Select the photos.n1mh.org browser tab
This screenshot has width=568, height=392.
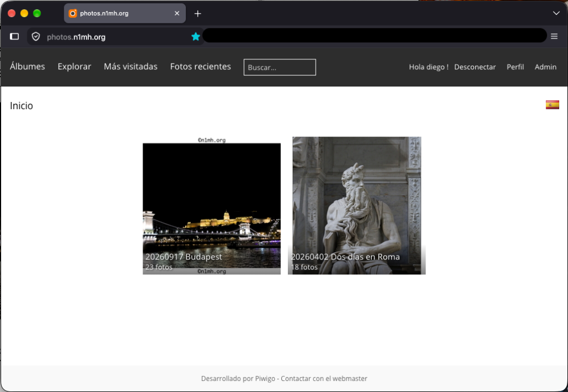point(125,13)
